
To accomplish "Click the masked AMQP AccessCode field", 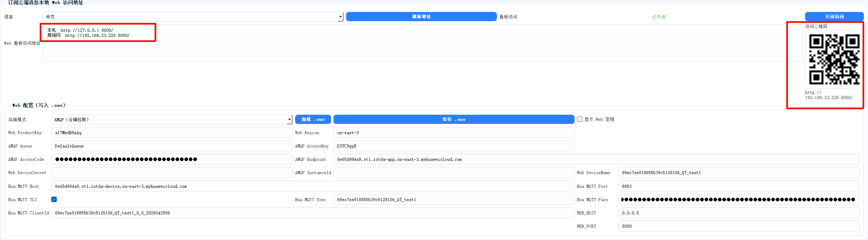I will pos(172,159).
